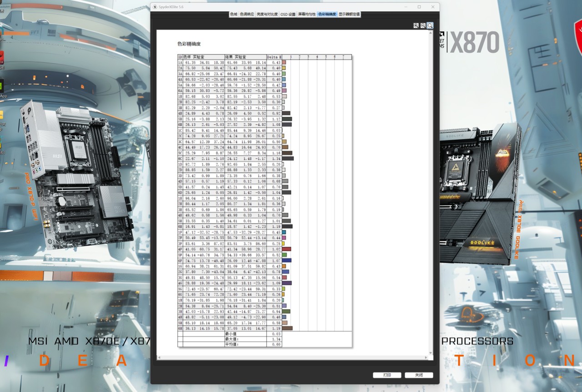Viewport: 582px width, 392px height.
Task: Click the yellow color bar in row 2A
Action: tap(284, 68)
